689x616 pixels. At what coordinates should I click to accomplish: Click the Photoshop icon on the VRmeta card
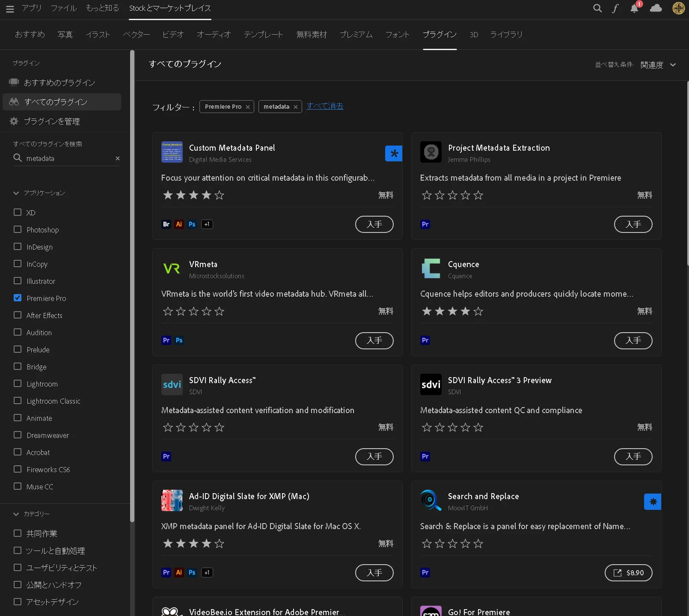click(x=179, y=340)
